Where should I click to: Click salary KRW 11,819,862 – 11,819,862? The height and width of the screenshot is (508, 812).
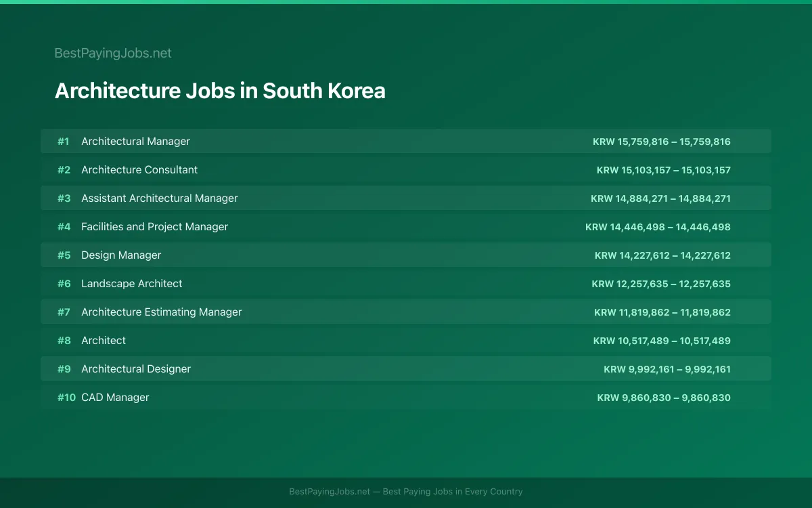662,312
